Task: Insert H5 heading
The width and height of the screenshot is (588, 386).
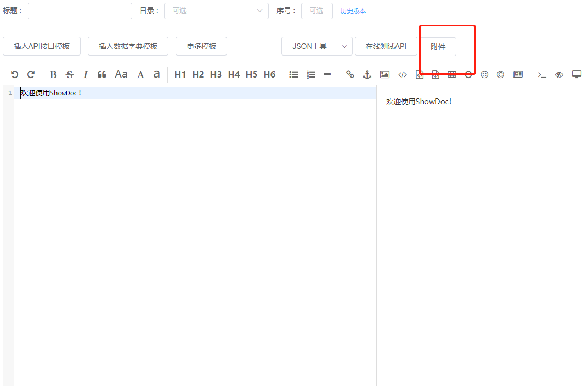Action: [x=252, y=74]
